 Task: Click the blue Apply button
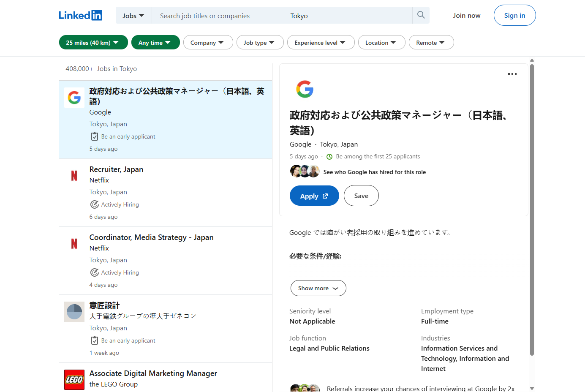tap(314, 196)
